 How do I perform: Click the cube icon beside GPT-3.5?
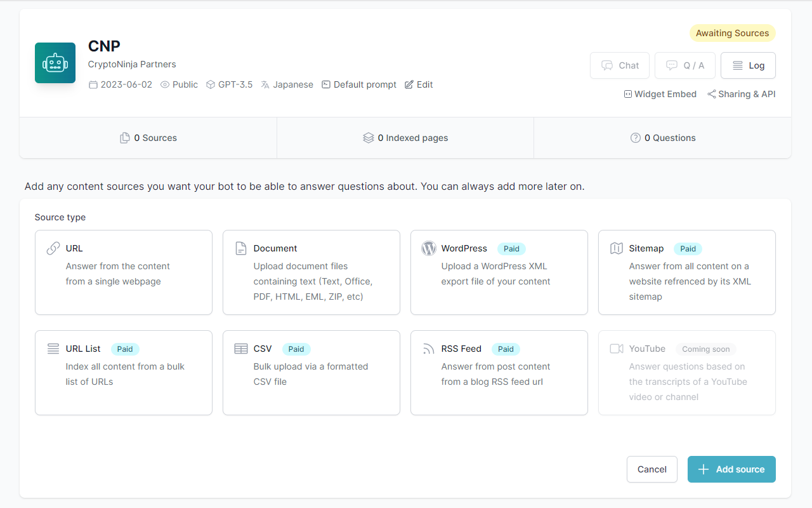pyautogui.click(x=211, y=84)
